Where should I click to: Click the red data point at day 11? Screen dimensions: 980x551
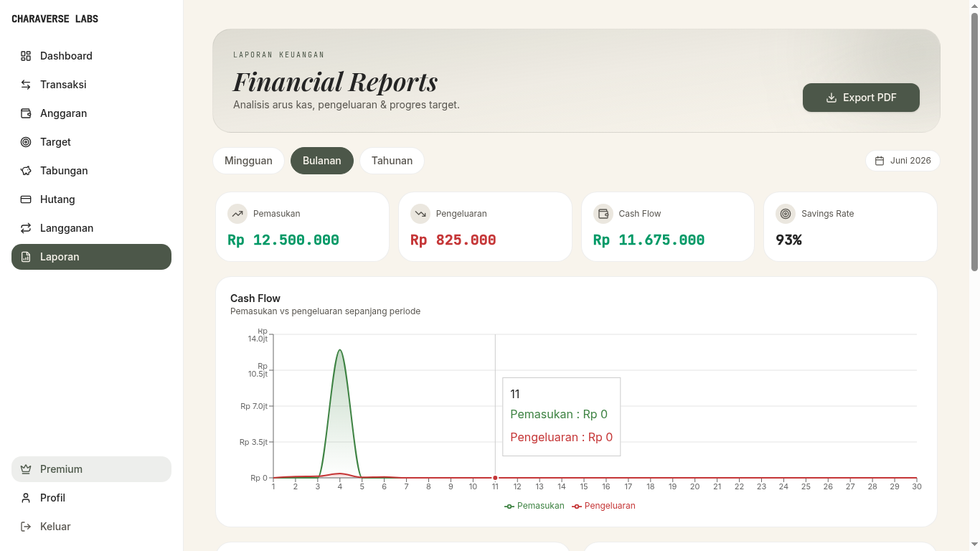(495, 478)
